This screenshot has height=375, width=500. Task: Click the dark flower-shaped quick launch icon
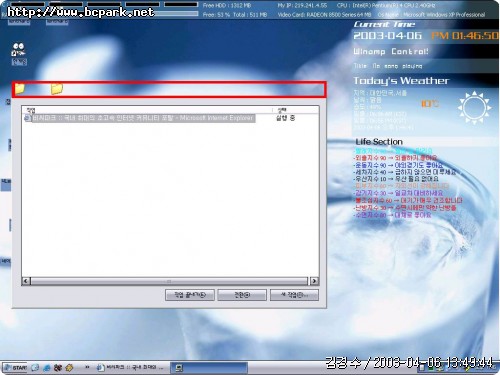58,368
